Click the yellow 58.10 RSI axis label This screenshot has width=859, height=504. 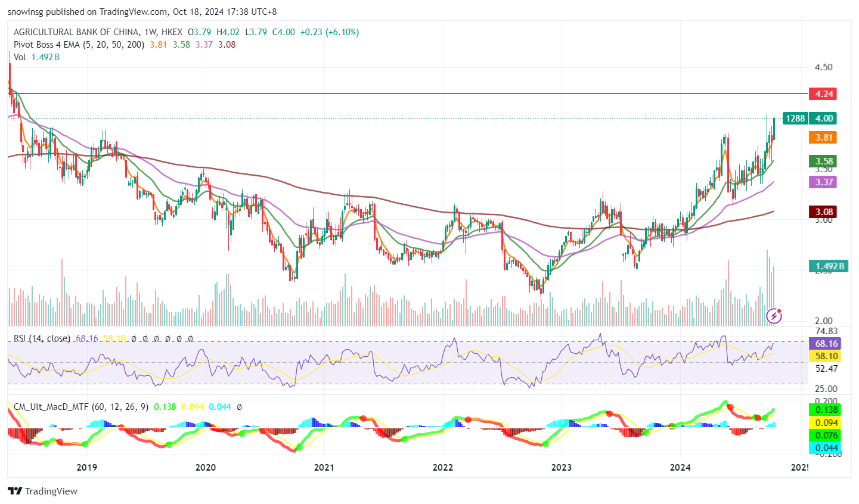click(826, 356)
